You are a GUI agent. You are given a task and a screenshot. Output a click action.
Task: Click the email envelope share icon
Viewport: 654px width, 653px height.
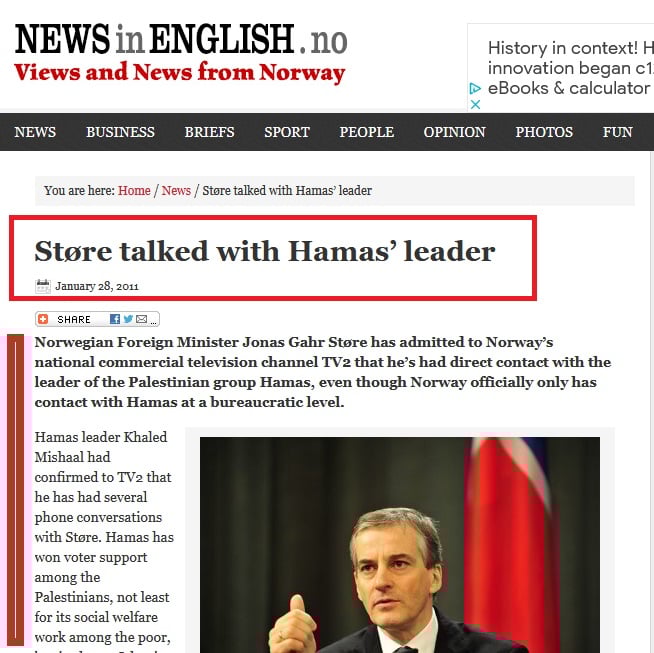[x=142, y=319]
